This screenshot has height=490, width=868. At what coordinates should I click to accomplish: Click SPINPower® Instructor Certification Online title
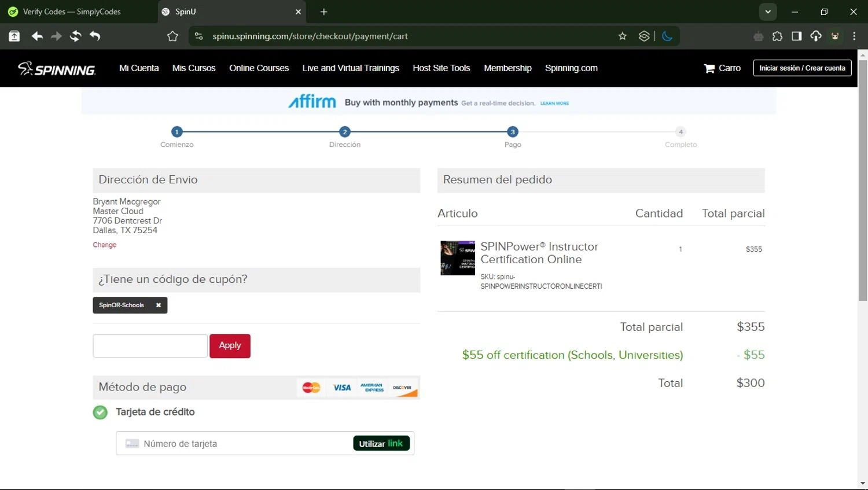coord(539,253)
